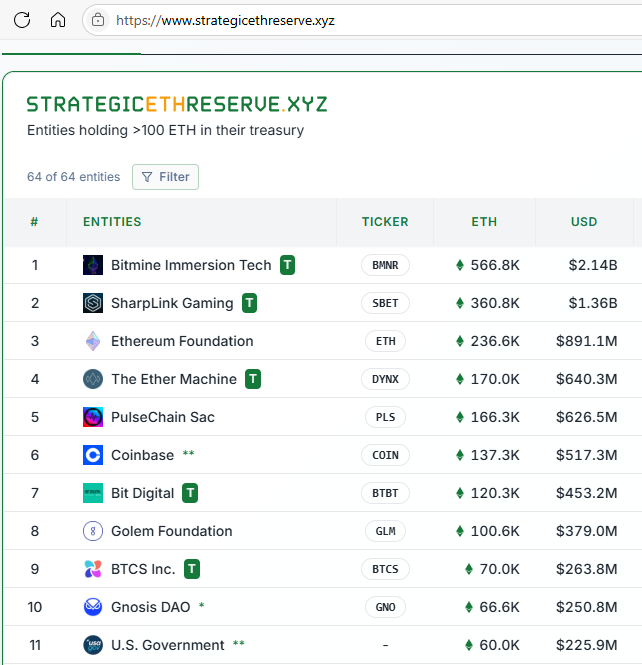Click the COIN ticker pill
The width and height of the screenshot is (642, 665).
point(385,455)
